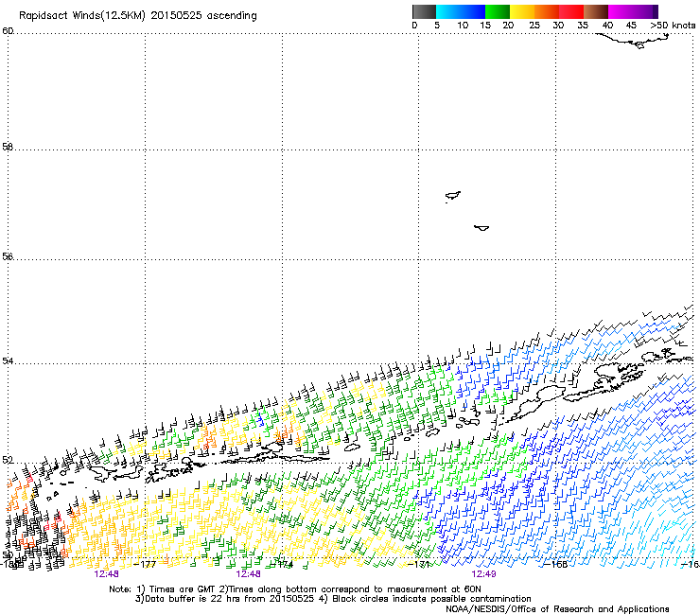The width and height of the screenshot is (700, 615).
Task: Click the northern Pribilof island outline
Action: pyautogui.click(x=453, y=196)
